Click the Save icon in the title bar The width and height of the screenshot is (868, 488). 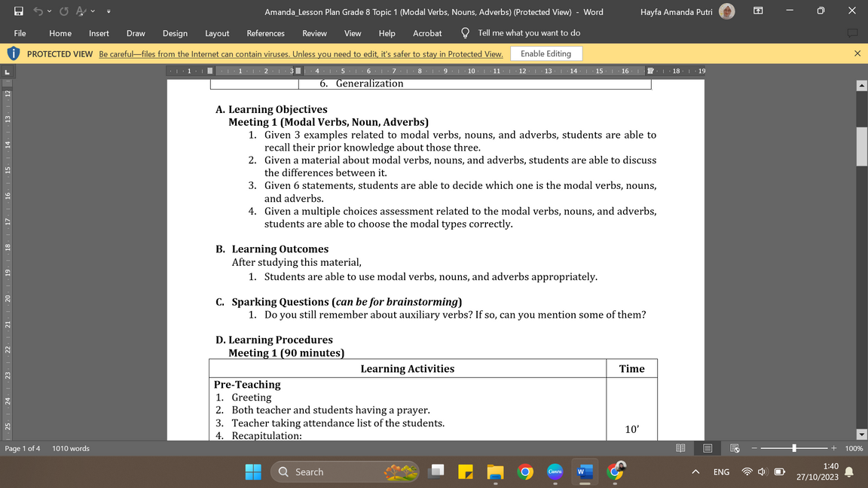(19, 11)
